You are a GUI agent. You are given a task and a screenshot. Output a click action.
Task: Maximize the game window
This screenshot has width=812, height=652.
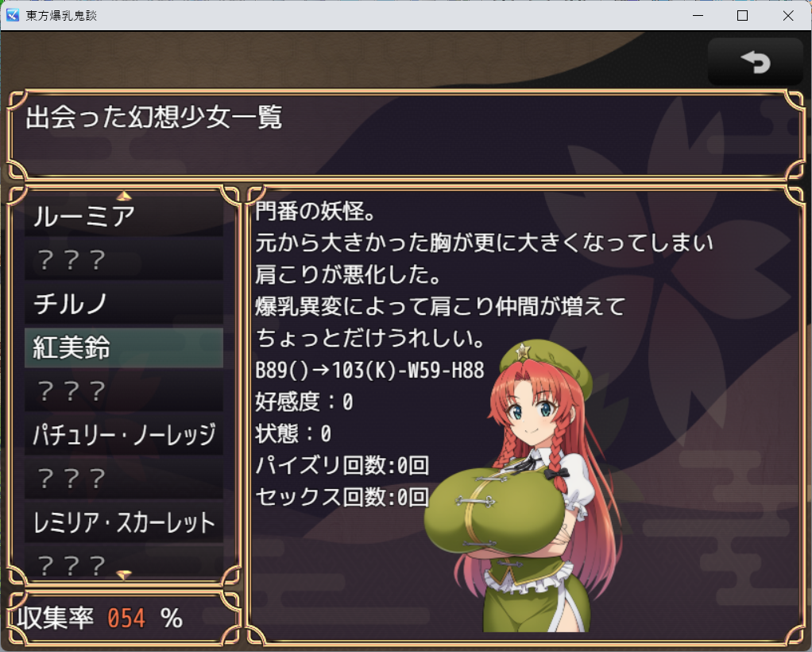742,16
